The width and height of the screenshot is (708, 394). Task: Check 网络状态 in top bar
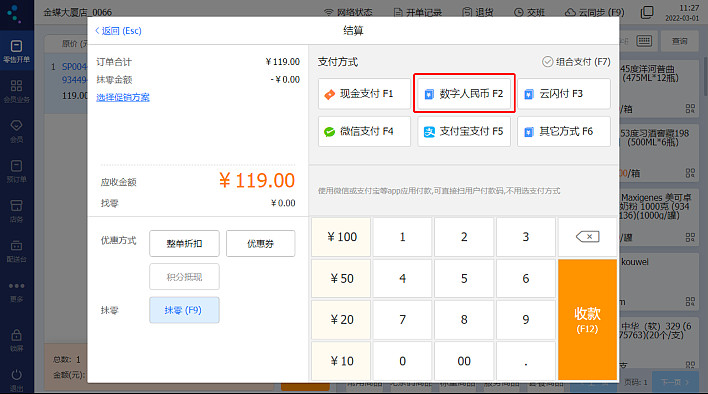coord(349,12)
